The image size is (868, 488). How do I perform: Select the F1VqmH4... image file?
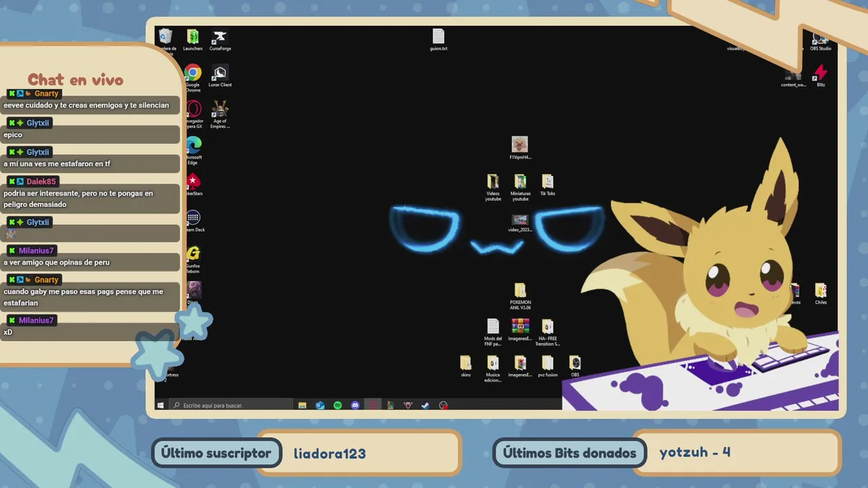pos(519,148)
